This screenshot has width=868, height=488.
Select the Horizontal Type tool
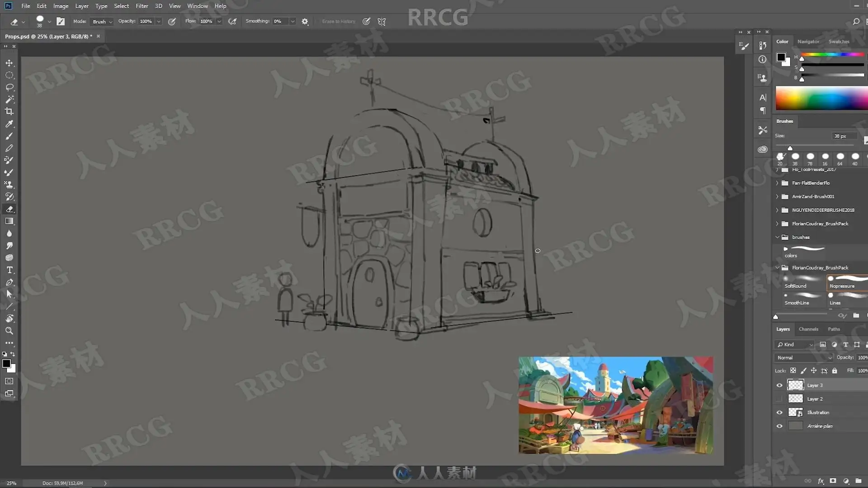(9, 270)
